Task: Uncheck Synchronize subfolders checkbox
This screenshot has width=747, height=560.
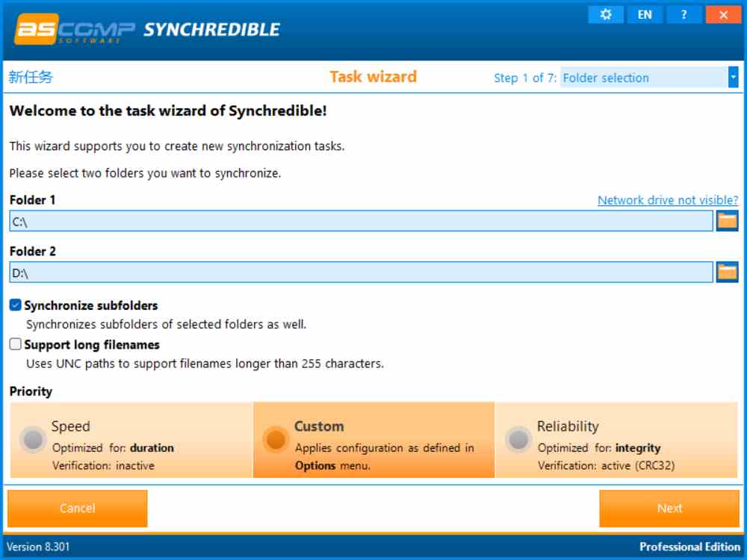Action: 15,305
